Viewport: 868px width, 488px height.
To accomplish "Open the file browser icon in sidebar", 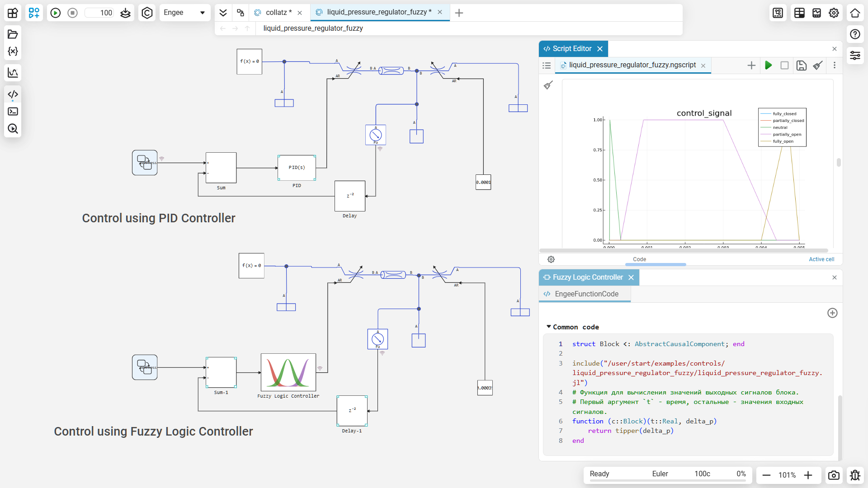I will pyautogui.click(x=13, y=34).
